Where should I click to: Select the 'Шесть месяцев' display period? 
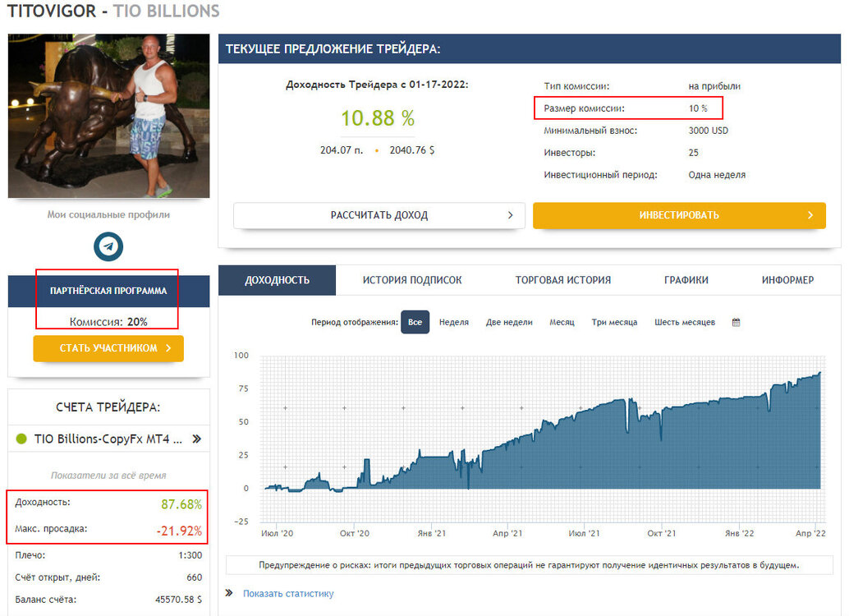click(x=685, y=322)
